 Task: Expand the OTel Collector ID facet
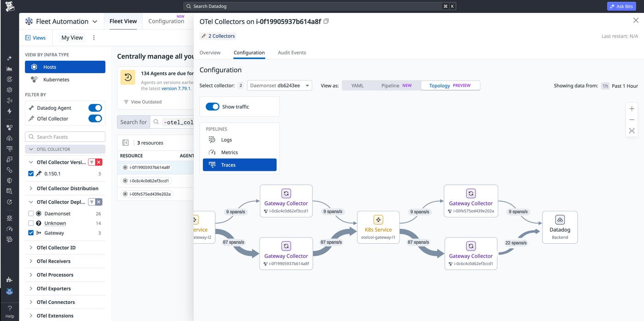point(31,248)
